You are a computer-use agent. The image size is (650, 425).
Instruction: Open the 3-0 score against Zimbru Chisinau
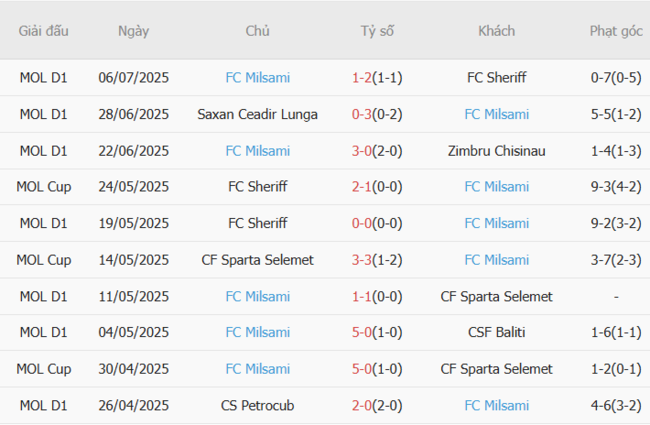363,151
